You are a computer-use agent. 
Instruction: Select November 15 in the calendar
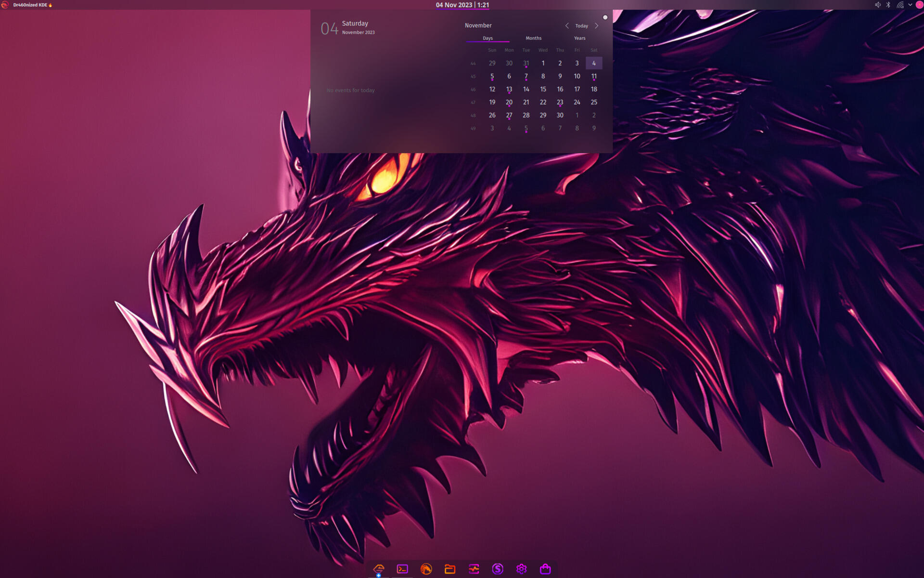(543, 89)
